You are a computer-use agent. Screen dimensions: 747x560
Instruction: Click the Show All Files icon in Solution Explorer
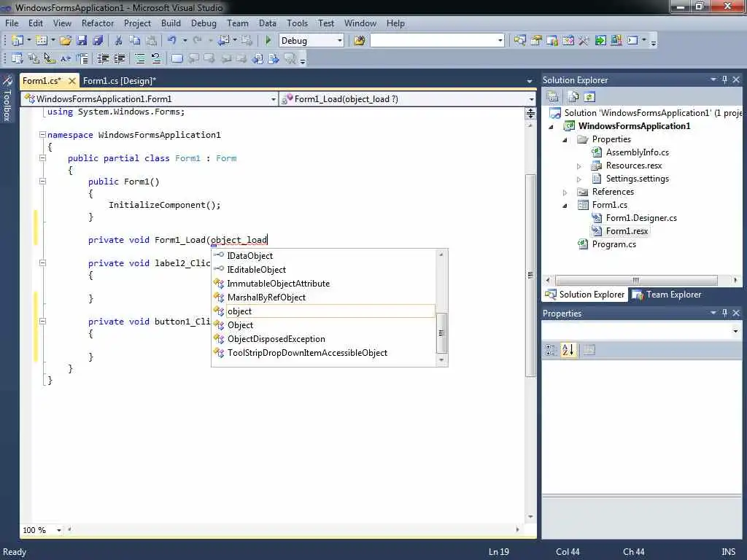573,97
